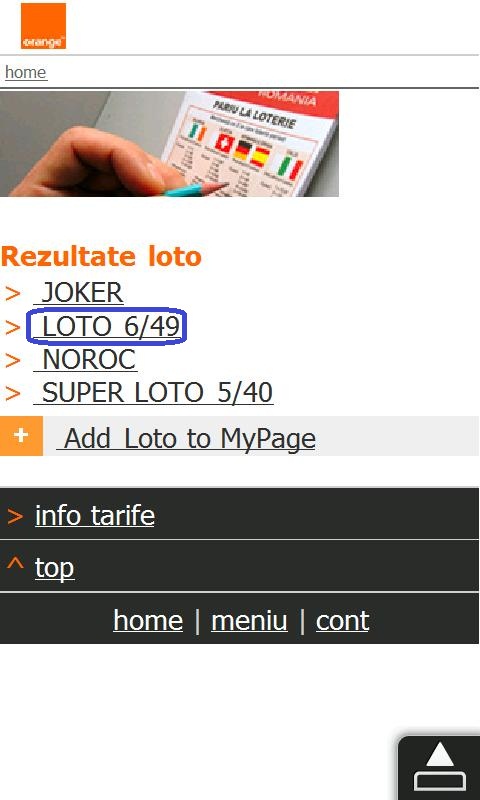Image resolution: width=480 pixels, height=800 pixels.
Task: Click arrow icon beside JOKER
Action: [x=13, y=294]
